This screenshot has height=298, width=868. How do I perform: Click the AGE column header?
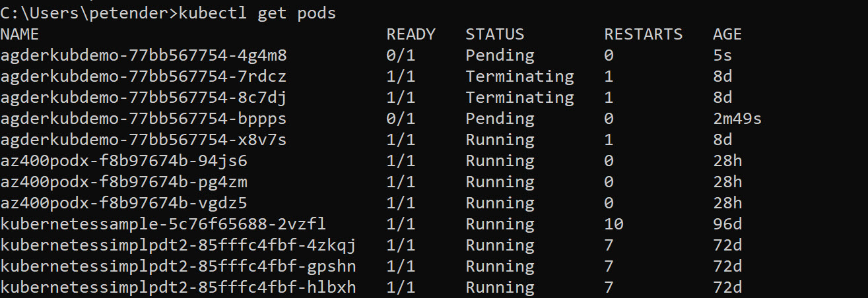click(727, 34)
